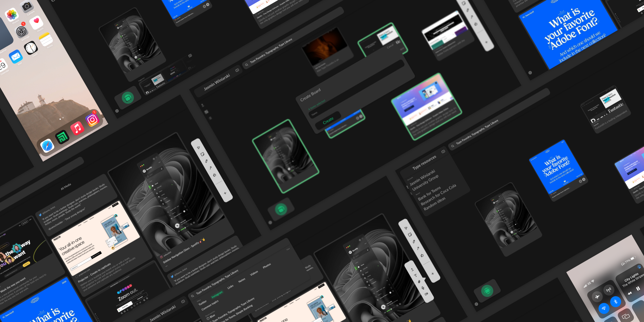Launch Instagram from the iPad dock

pos(92,120)
